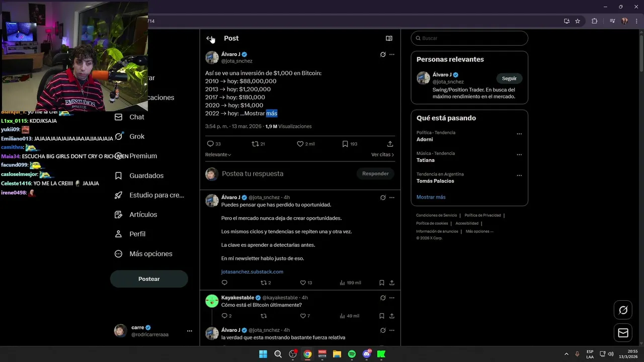Open Grok in sidebar

[x=130, y=136]
